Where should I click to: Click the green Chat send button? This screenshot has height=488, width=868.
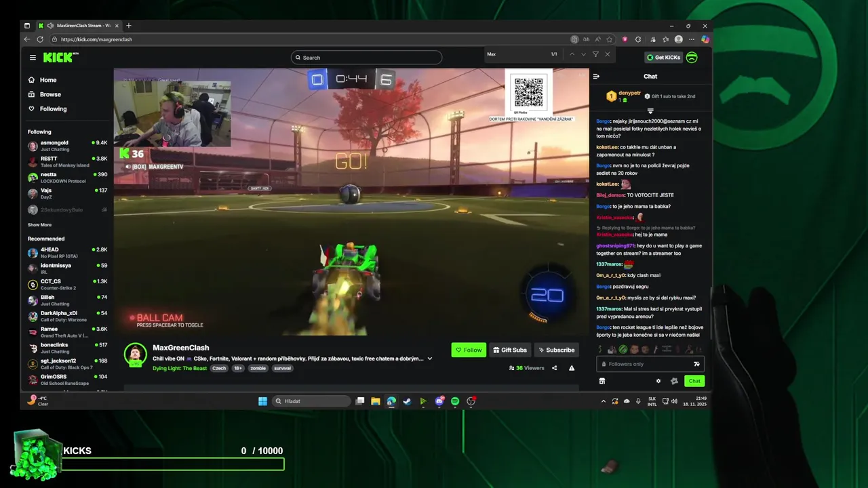(x=694, y=381)
